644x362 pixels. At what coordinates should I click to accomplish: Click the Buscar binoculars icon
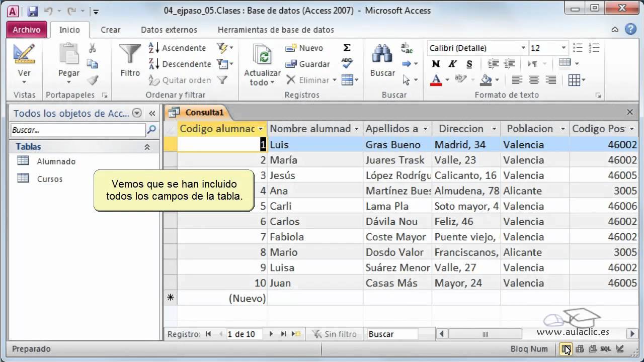(382, 54)
